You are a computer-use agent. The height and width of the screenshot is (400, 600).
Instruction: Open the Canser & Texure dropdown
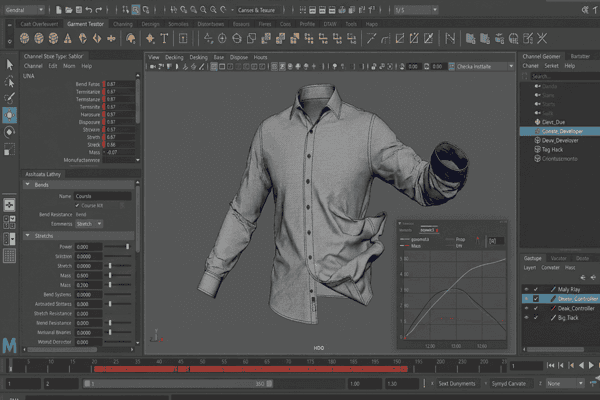(260, 10)
